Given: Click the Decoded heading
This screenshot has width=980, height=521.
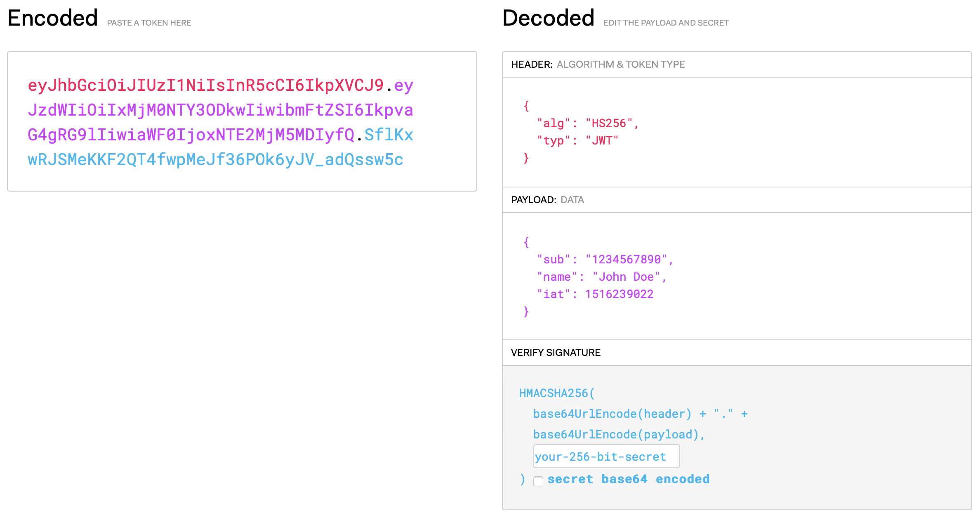Looking at the screenshot, I should coord(548,18).
